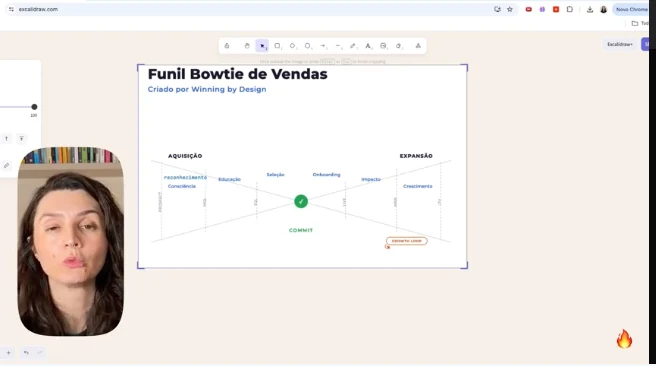Select the Eraser tool
Screen dimensions: 656x366
point(399,46)
